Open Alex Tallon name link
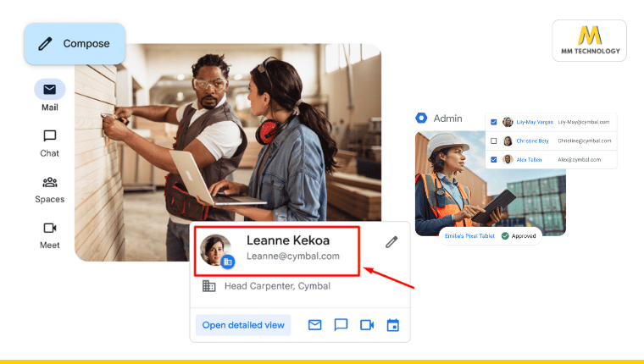 (529, 160)
